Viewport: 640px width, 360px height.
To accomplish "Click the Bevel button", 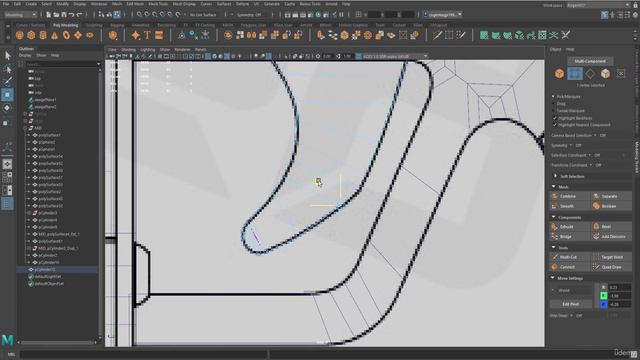I will click(612, 227).
